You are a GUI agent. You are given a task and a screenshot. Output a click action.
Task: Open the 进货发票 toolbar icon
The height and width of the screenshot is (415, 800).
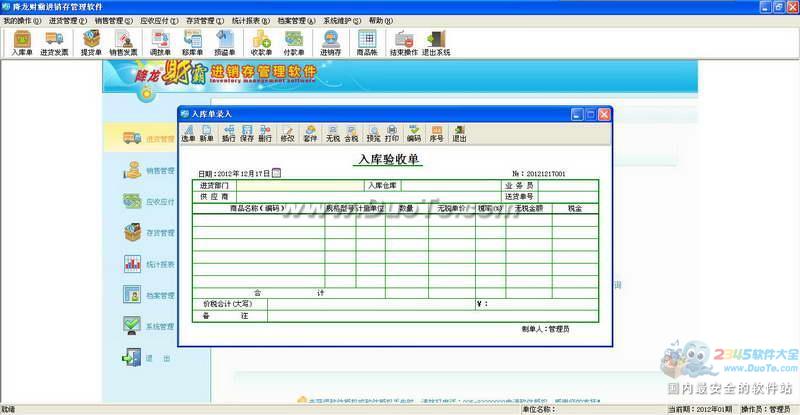click(54, 43)
